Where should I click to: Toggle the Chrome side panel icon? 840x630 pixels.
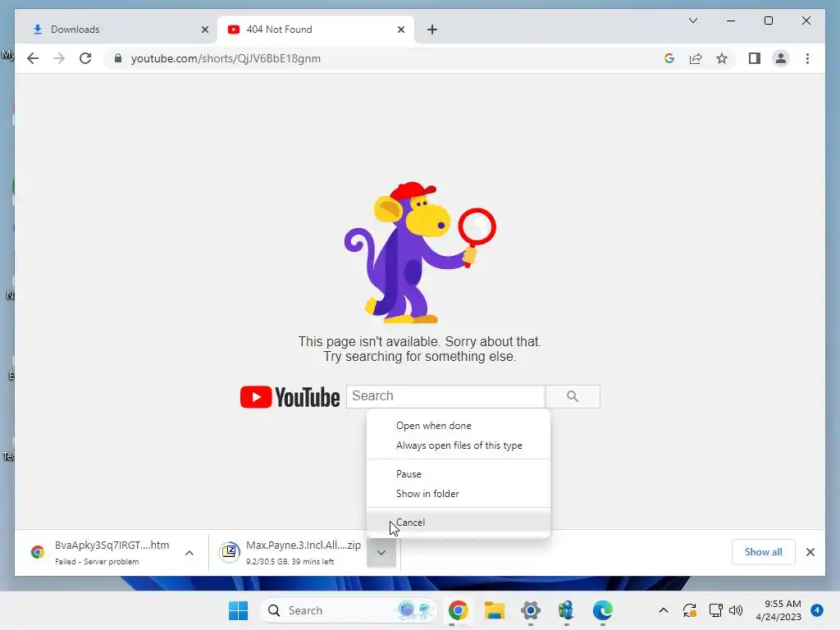click(755, 58)
